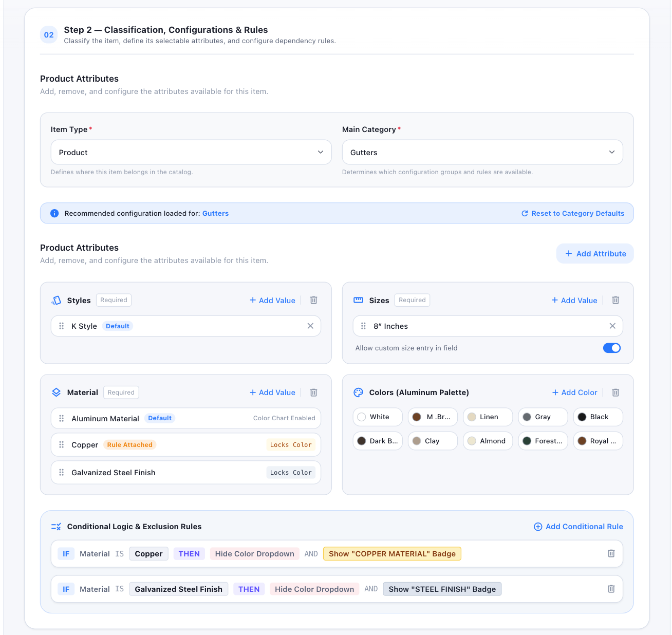Click the Sizes ruler icon
Image resolution: width=672 pixels, height=635 pixels.
[359, 300]
